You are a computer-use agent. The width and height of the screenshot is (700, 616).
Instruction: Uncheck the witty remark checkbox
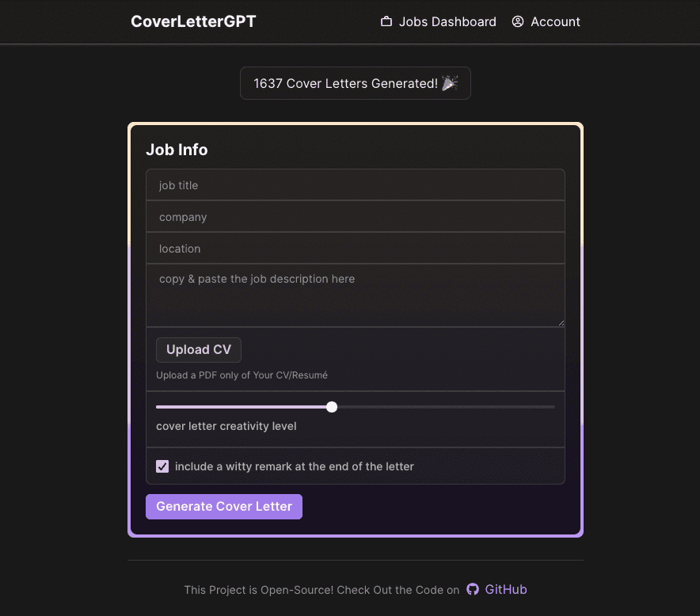162,466
